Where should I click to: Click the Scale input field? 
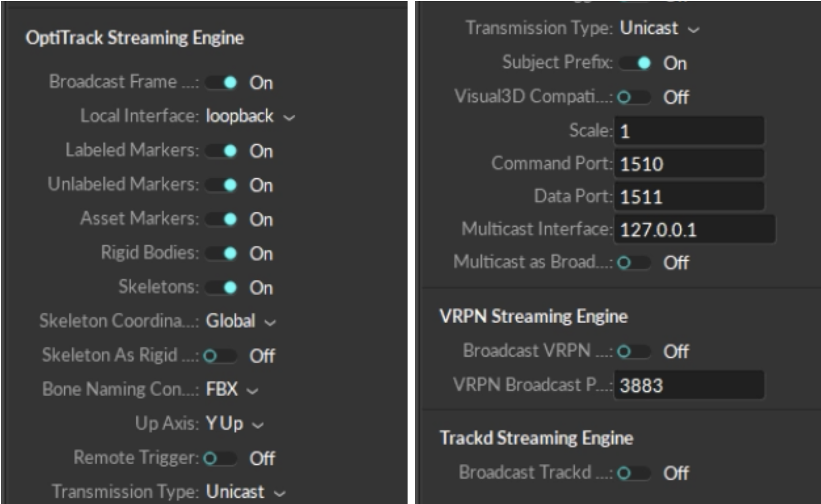689,131
